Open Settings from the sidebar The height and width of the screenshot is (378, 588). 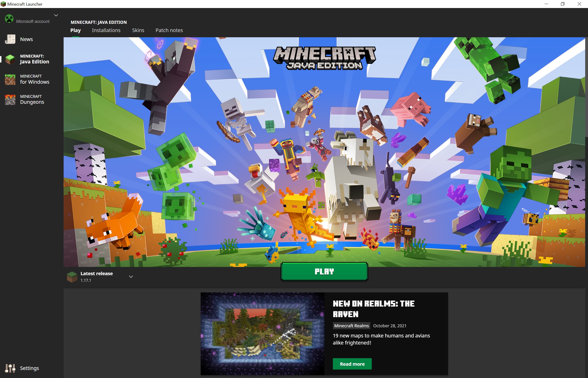pos(30,368)
